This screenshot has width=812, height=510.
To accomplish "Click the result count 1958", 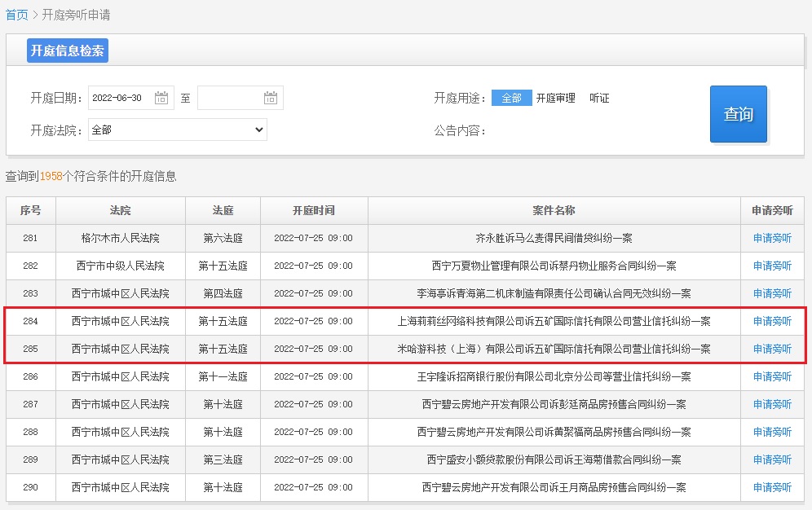I will click(51, 176).
